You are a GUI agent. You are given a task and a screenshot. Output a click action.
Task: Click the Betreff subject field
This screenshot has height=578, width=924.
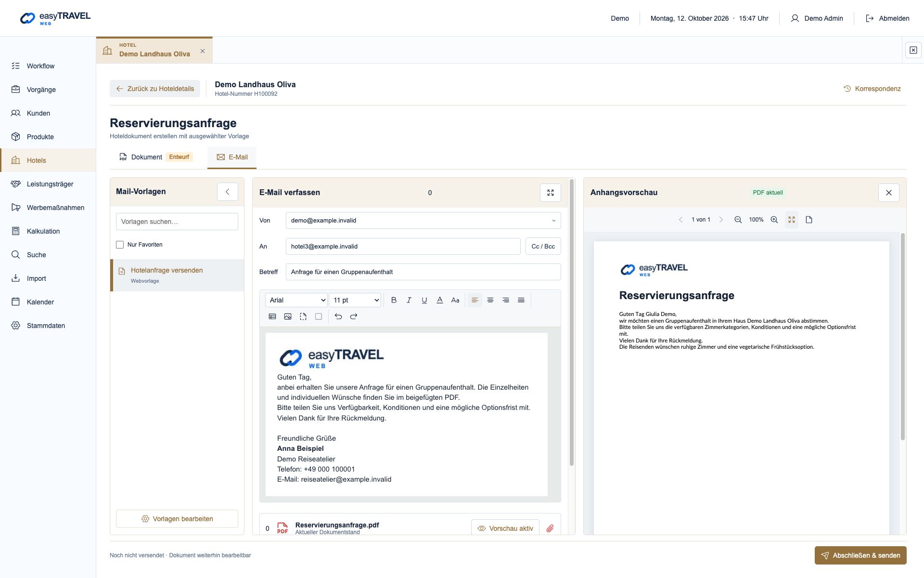point(423,272)
